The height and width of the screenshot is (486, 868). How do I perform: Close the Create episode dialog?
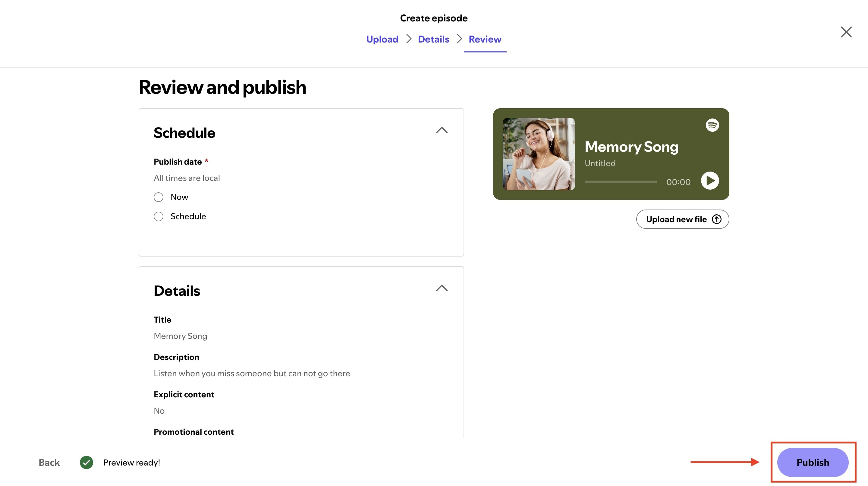click(846, 32)
